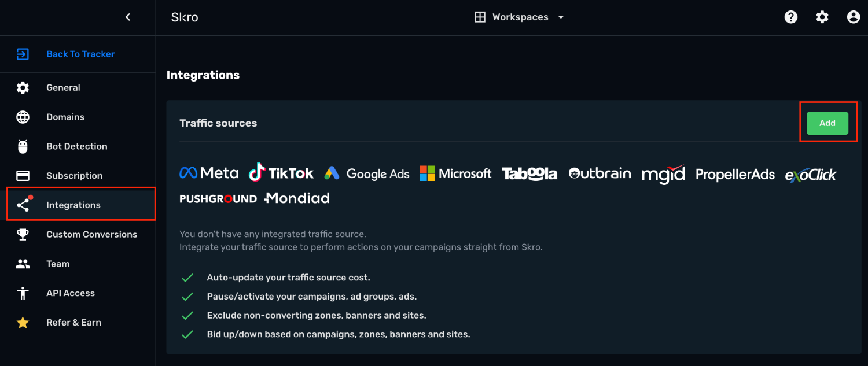Click the Outbrain logo

[x=599, y=173]
